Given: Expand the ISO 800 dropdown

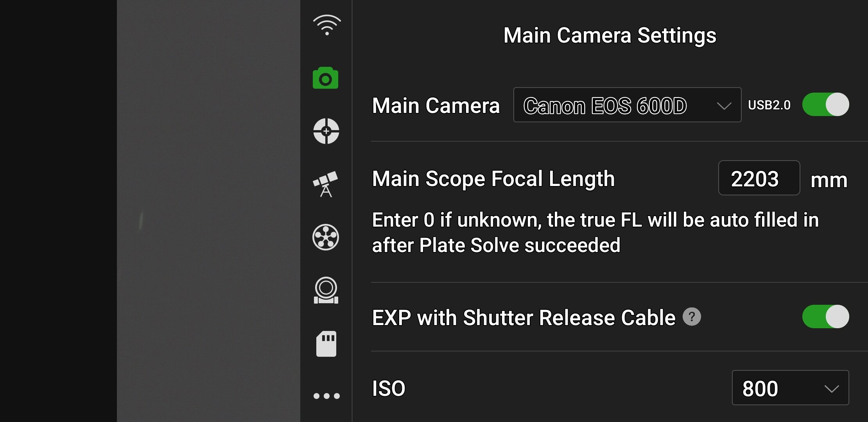Looking at the screenshot, I should 790,388.
